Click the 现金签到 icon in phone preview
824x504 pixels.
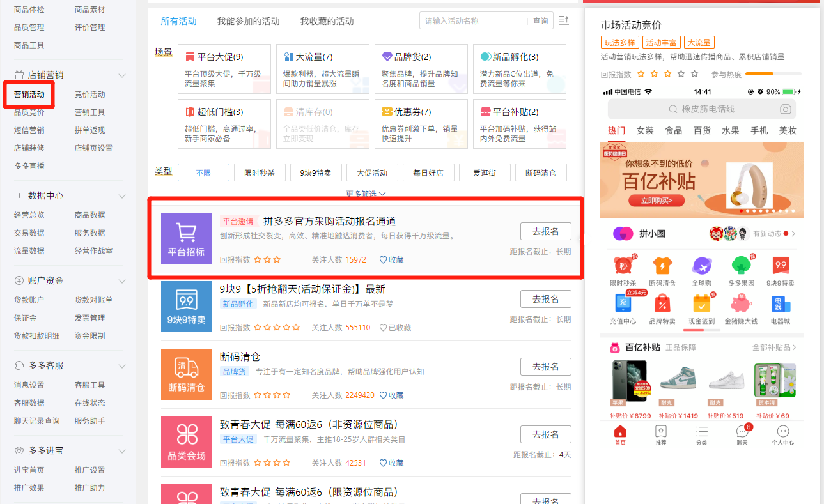pos(702,303)
